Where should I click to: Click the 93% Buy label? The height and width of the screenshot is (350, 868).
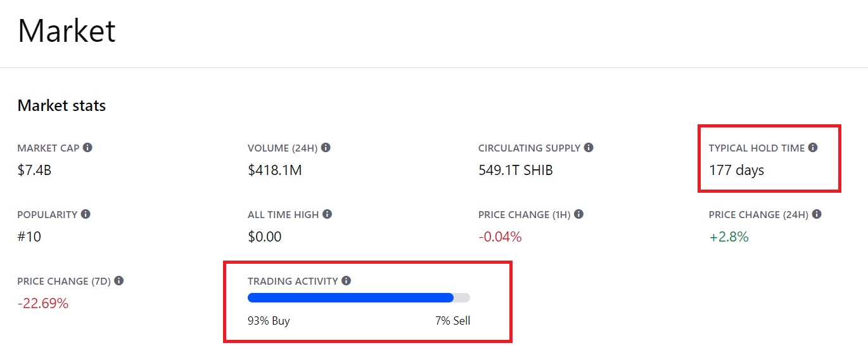point(269,320)
